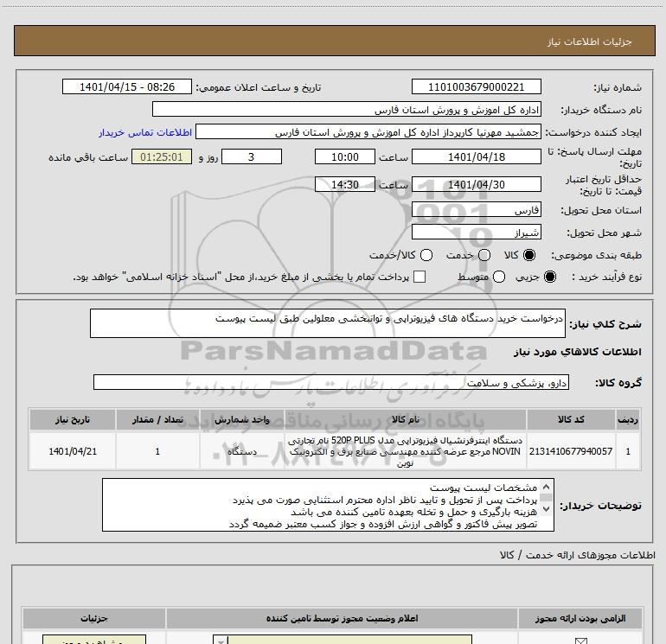Image resolution: width=666 pixels, height=644 pixels.
Task: Tick the mandatory license checkbox in permits table
Action: (580, 641)
